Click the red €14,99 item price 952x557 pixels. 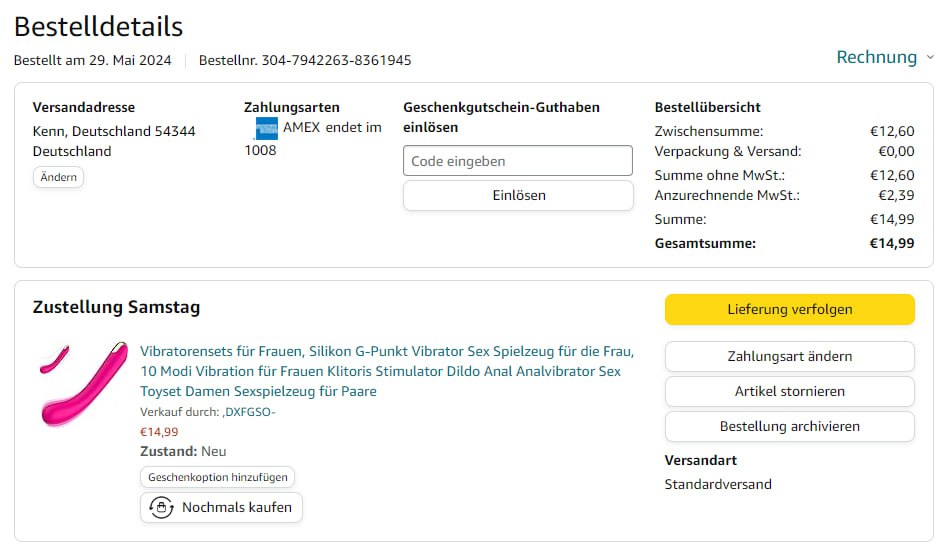[x=159, y=432]
